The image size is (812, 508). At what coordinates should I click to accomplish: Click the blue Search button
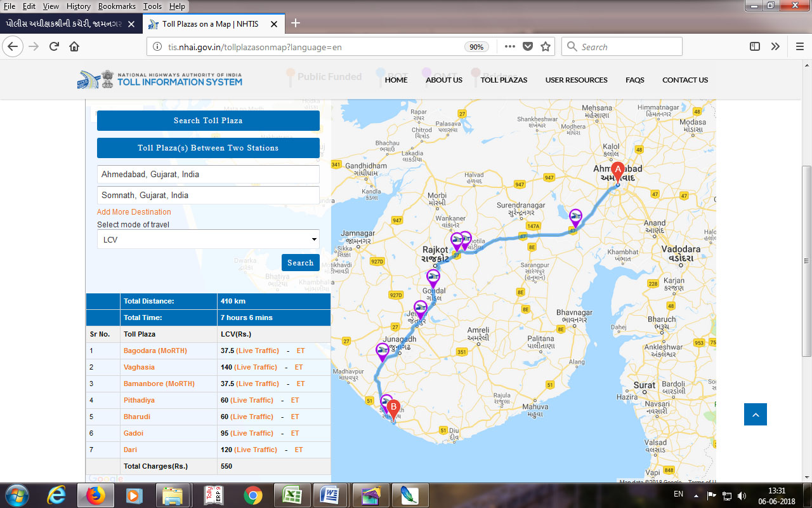click(300, 263)
